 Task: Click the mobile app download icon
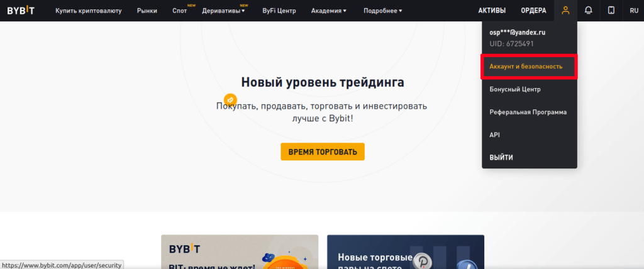click(611, 11)
